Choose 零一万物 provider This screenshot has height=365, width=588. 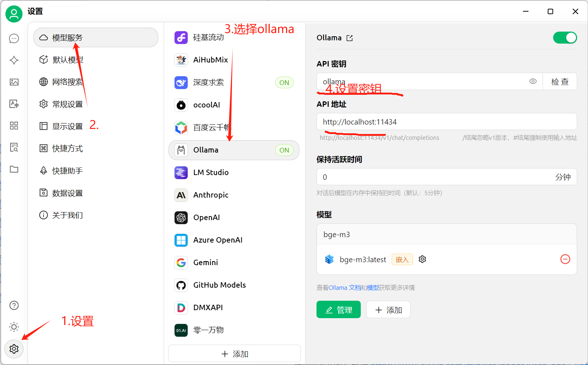coord(234,330)
